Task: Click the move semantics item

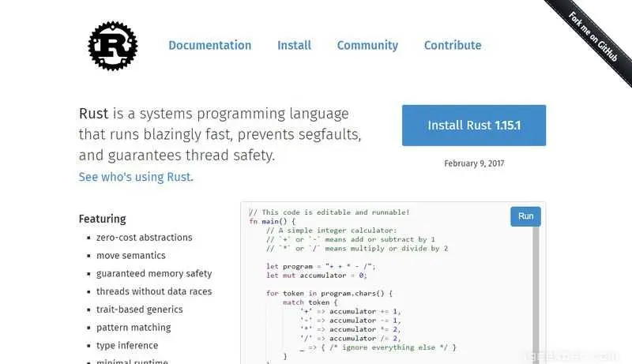Action: point(131,255)
